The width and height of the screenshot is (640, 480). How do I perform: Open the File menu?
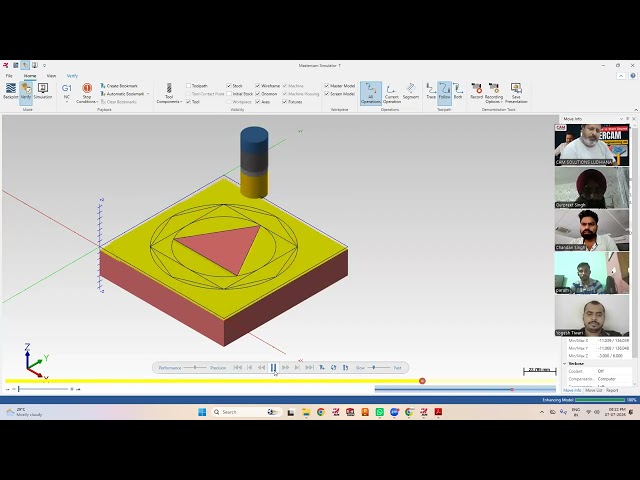pyautogui.click(x=9, y=76)
